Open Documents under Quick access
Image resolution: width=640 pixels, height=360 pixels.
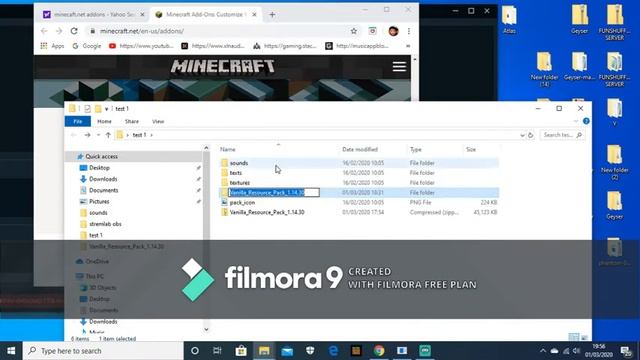(104, 190)
